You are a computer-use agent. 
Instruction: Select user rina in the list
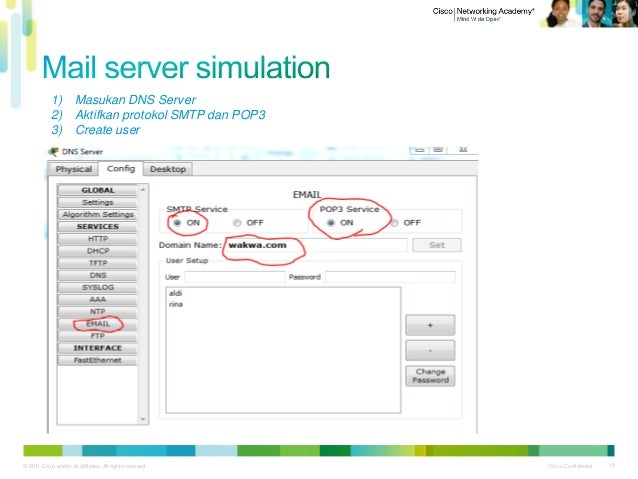coord(176,304)
